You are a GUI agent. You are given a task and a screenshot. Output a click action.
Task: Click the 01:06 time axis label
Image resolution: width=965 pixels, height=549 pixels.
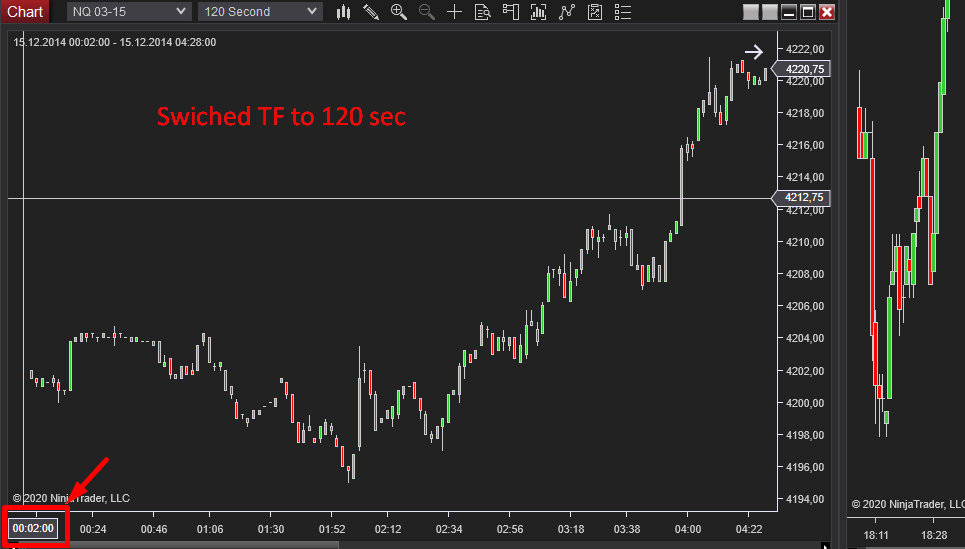coord(210,529)
